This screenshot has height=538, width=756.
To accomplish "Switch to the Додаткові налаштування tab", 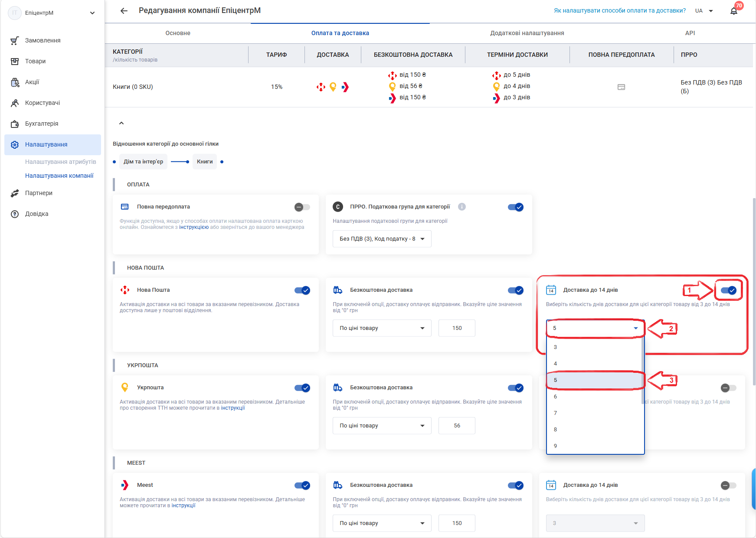I will [527, 33].
